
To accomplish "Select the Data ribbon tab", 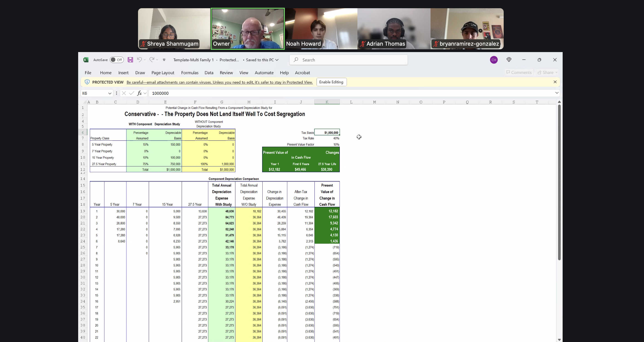I will pos(209,73).
